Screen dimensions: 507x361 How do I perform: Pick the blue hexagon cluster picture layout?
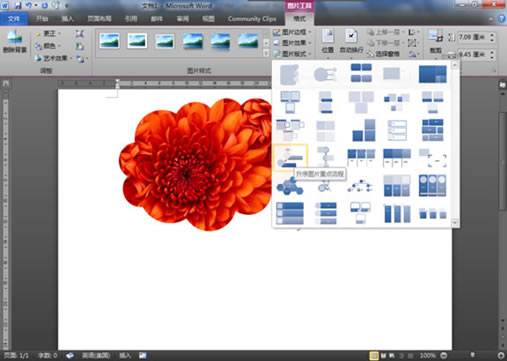(290, 186)
